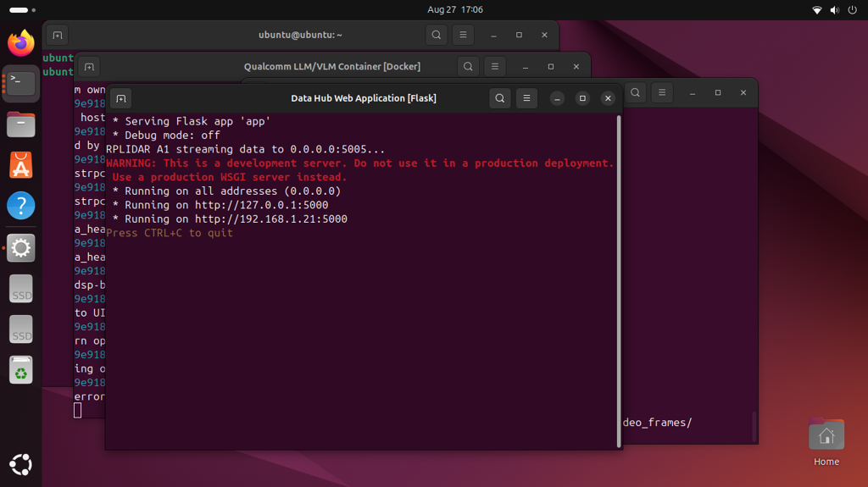Search in the Data Hub Flask terminal
Screen dimensions: 868x487
click(x=500, y=98)
